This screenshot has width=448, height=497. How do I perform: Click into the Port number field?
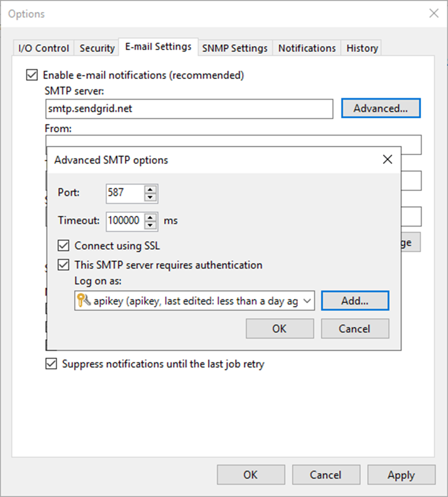click(x=125, y=194)
